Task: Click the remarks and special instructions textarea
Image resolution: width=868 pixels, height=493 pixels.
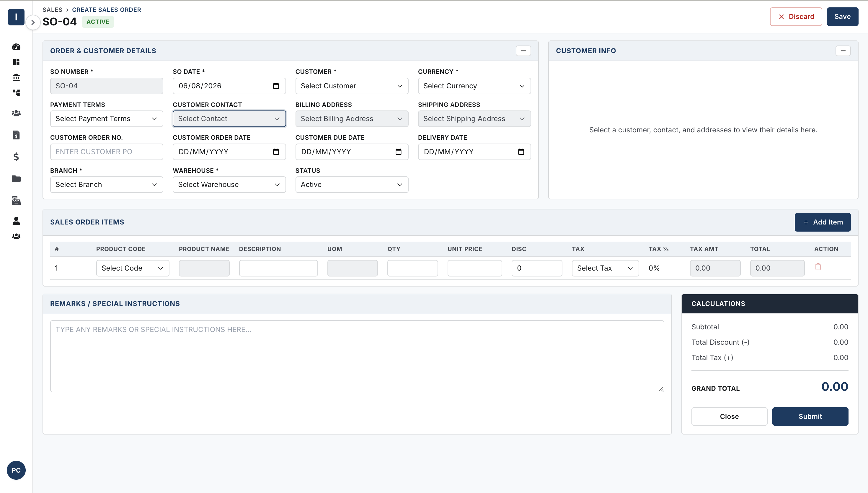Action: (357, 356)
